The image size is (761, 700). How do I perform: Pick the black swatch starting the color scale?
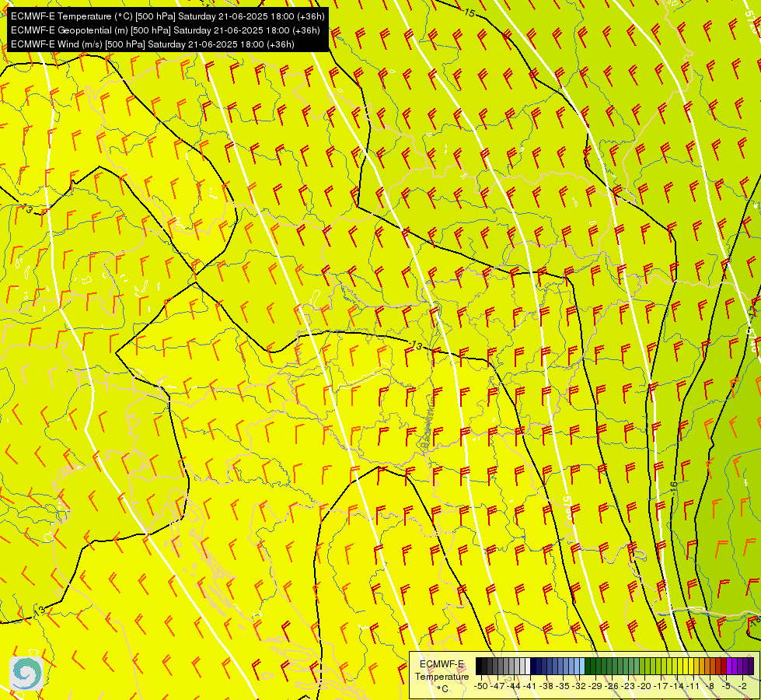pyautogui.click(x=479, y=666)
